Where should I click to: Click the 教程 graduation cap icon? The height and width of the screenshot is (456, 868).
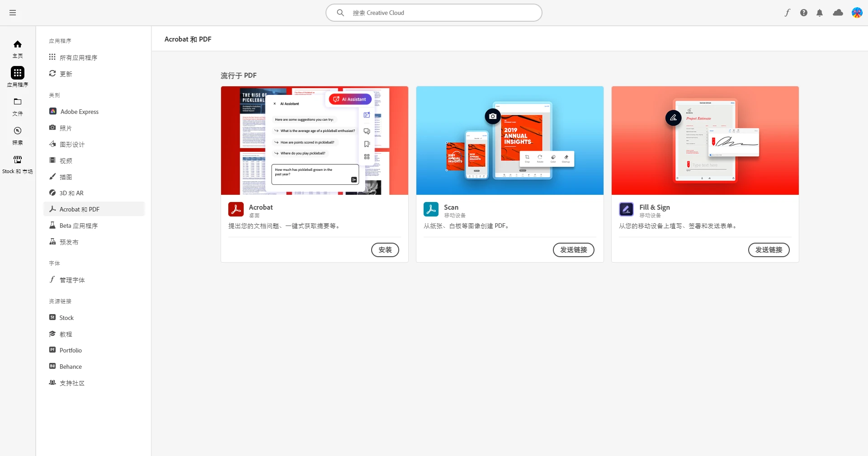pos(52,334)
